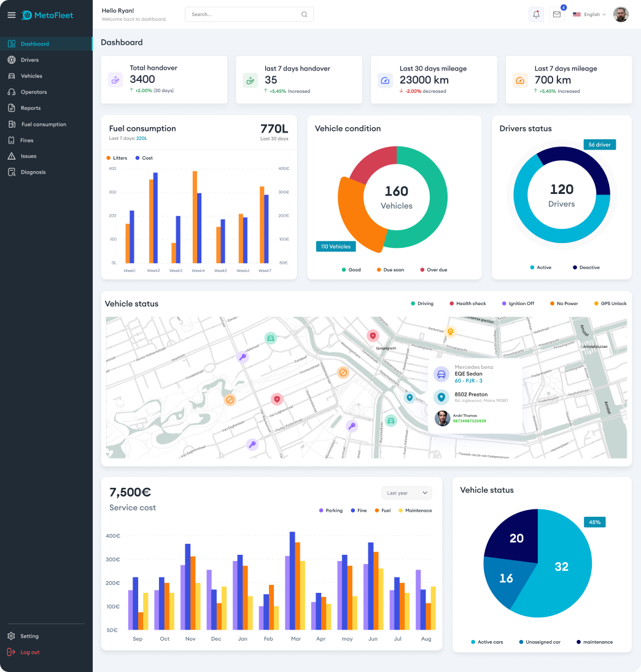Open the Last year dropdown
The image size is (641, 672).
tap(406, 493)
